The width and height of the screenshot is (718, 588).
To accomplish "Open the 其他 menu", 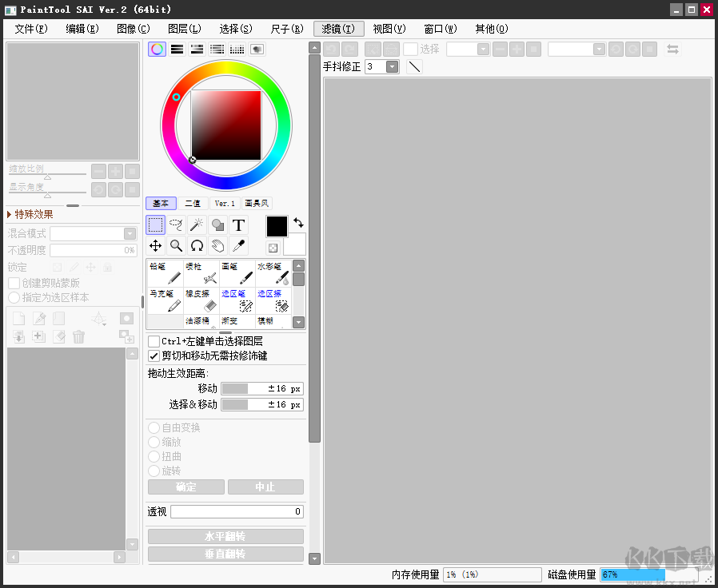I will pos(492,29).
